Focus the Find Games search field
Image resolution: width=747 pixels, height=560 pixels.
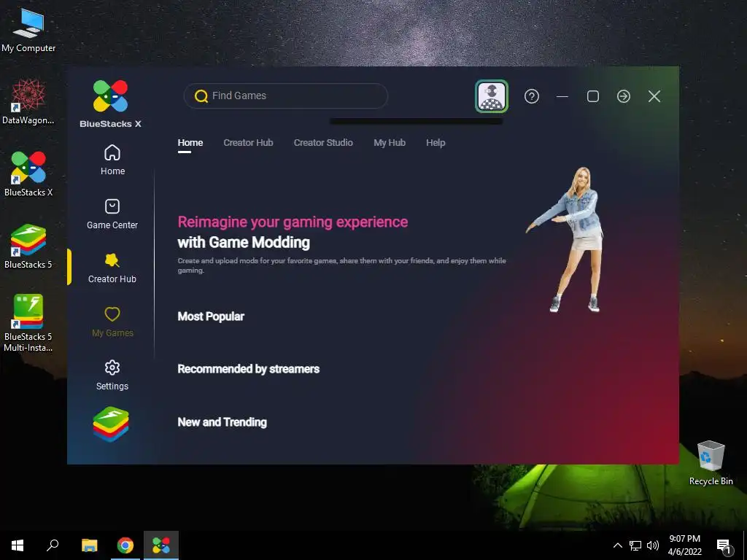pos(286,96)
